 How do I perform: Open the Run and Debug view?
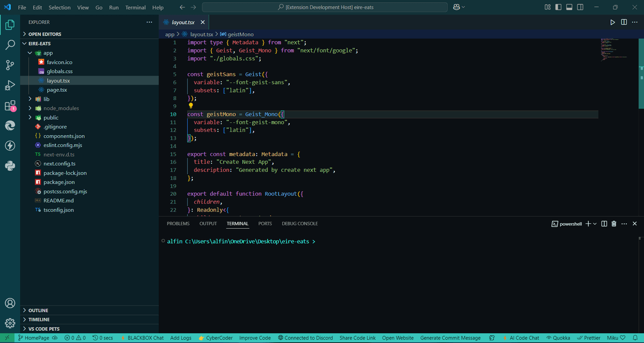[10, 85]
